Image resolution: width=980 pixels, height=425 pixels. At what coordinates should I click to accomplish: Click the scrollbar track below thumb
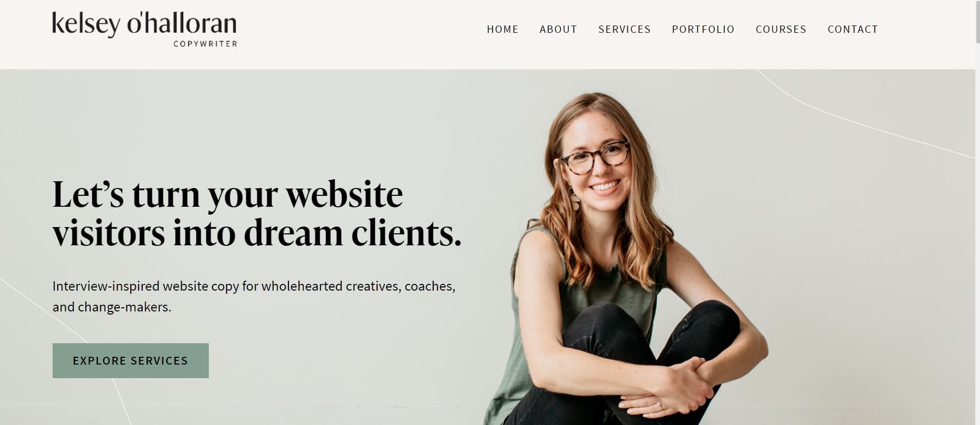pos(977,234)
